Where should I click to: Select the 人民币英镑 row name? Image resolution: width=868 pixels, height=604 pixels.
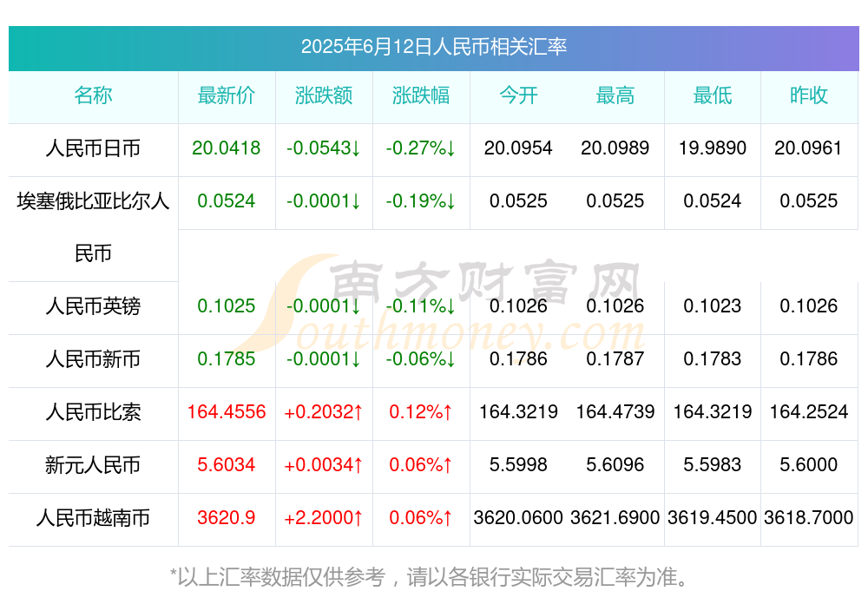(93, 306)
